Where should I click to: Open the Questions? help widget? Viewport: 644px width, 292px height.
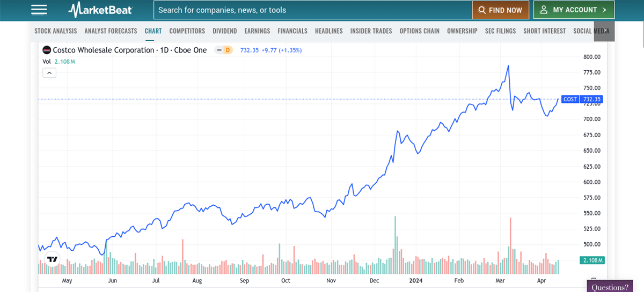click(x=610, y=287)
